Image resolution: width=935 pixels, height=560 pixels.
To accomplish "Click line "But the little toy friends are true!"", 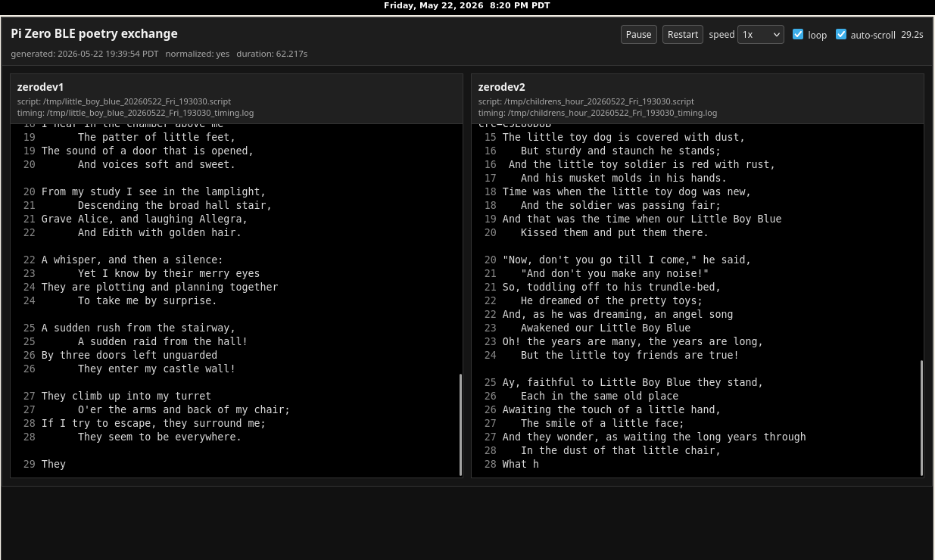I will point(630,355).
